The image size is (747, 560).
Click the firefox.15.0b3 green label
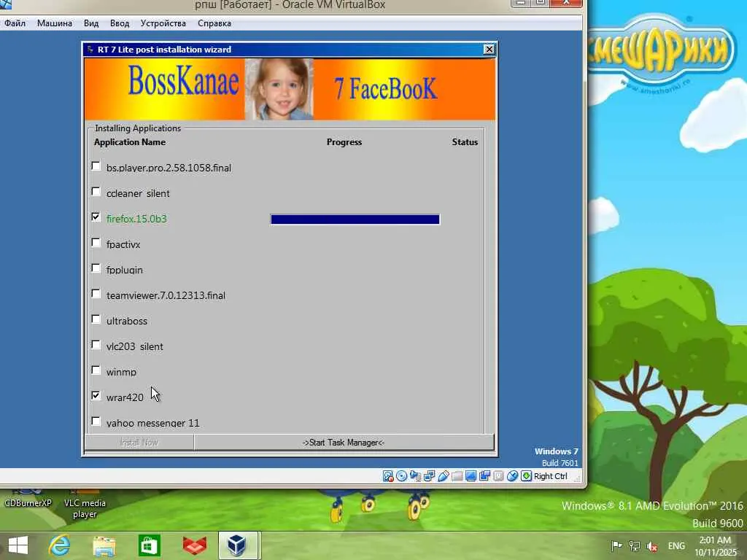tap(136, 219)
